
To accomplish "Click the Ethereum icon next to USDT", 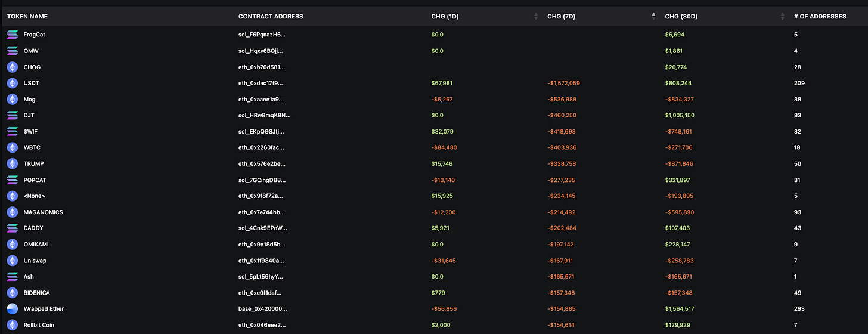I will coord(12,83).
